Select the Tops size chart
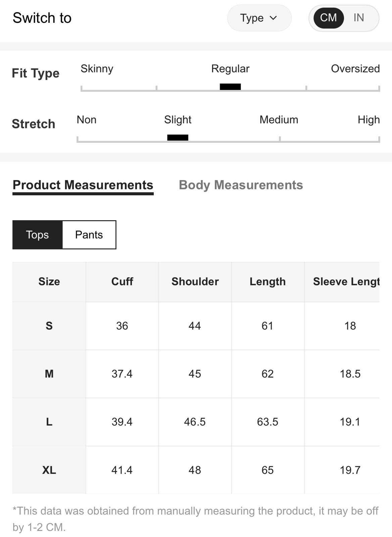Image resolution: width=392 pixels, height=537 pixels. coord(37,235)
